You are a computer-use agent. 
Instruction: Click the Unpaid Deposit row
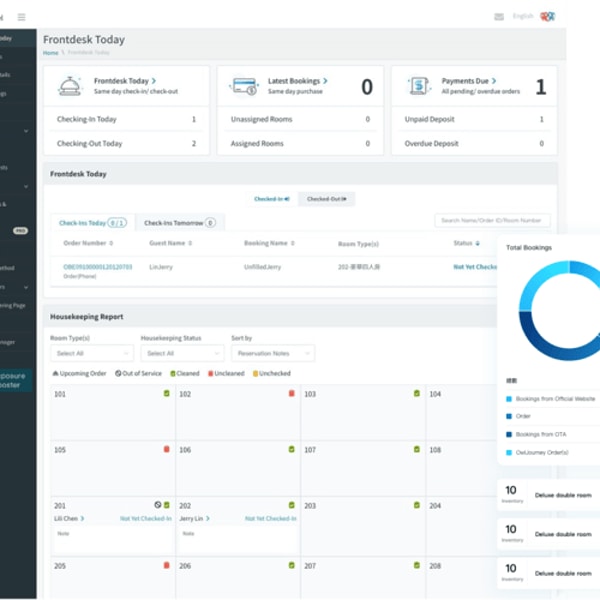pos(474,119)
